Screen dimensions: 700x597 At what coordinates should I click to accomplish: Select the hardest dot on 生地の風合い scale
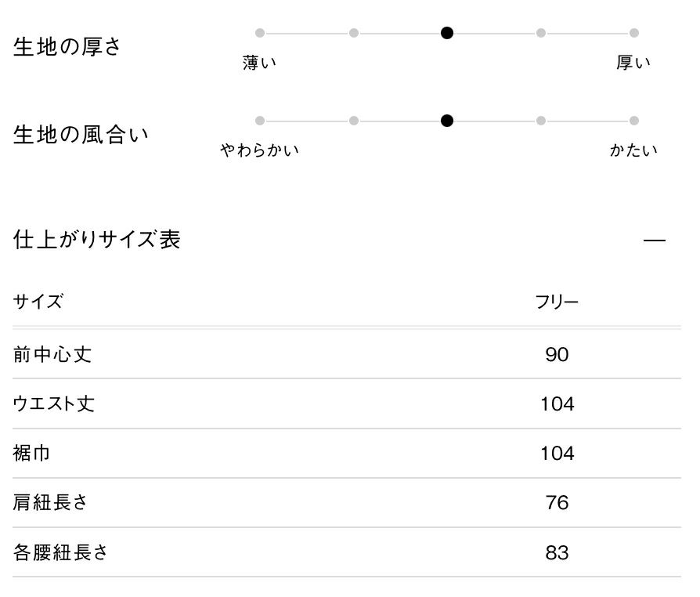(x=634, y=121)
